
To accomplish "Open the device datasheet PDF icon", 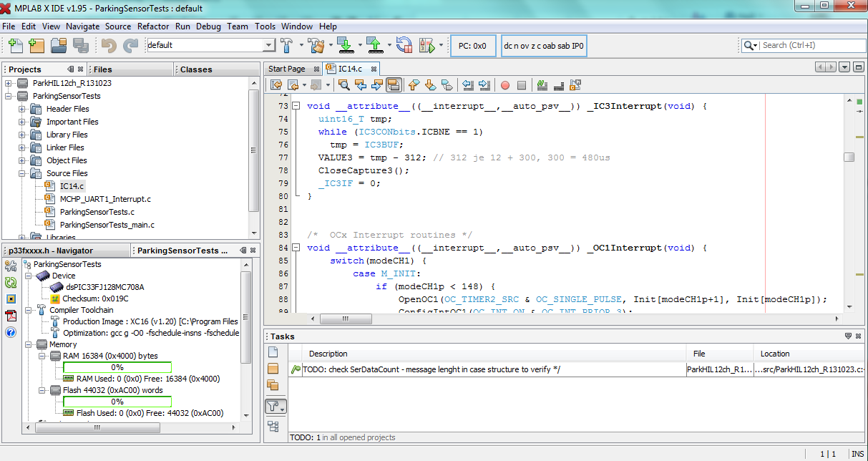I will pos(11,316).
